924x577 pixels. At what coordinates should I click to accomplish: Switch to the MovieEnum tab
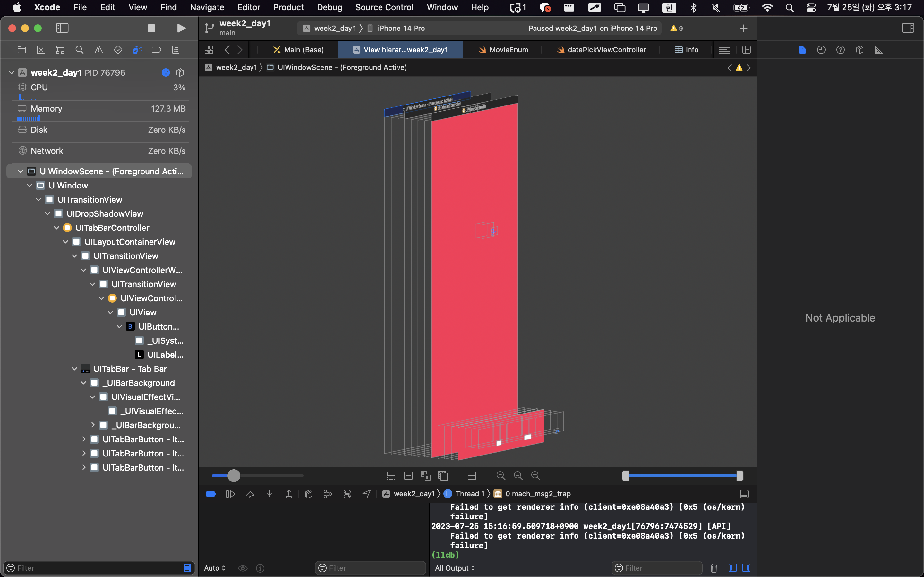503,50
